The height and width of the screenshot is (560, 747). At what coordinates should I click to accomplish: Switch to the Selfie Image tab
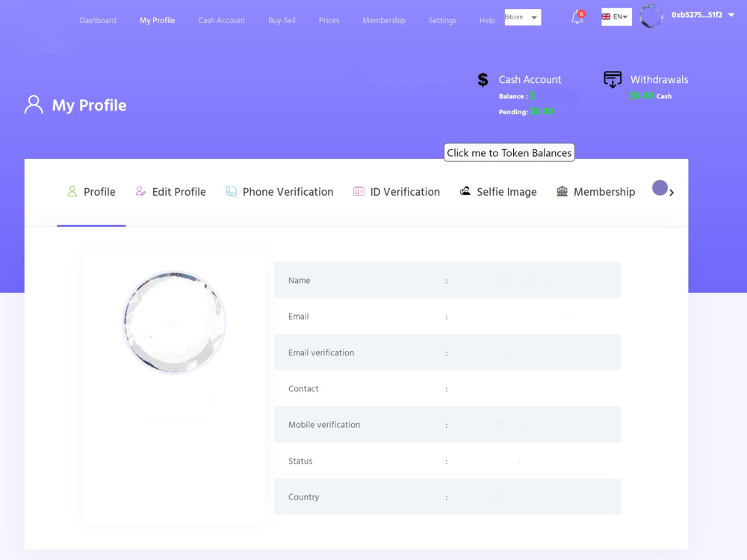[x=498, y=192]
